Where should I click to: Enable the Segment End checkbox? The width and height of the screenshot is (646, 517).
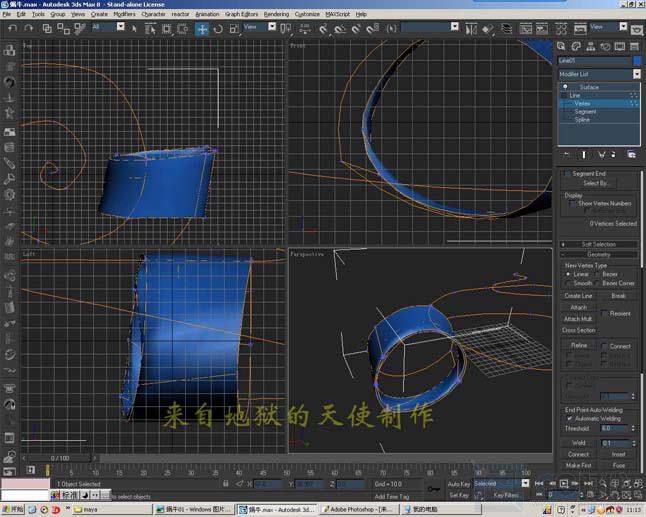click(567, 173)
